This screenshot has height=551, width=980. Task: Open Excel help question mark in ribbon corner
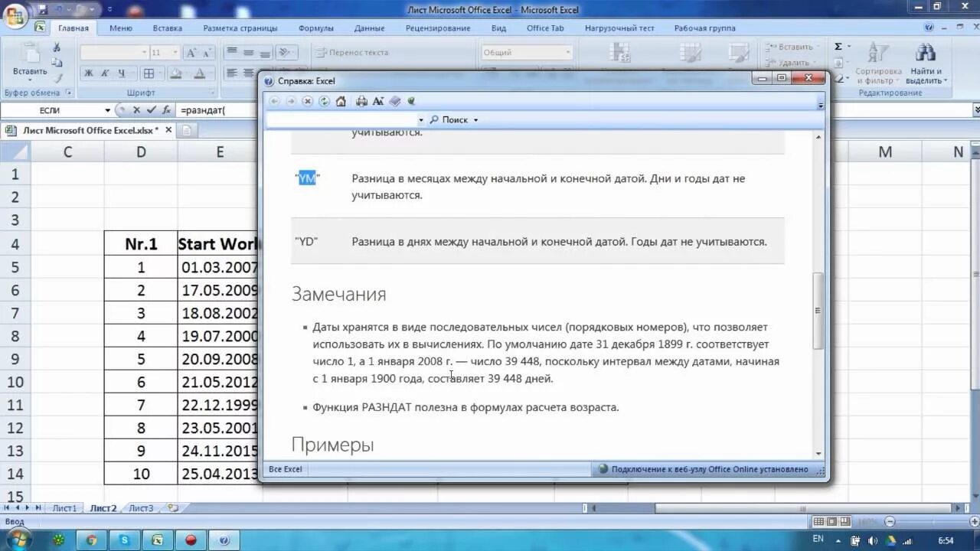(x=929, y=27)
